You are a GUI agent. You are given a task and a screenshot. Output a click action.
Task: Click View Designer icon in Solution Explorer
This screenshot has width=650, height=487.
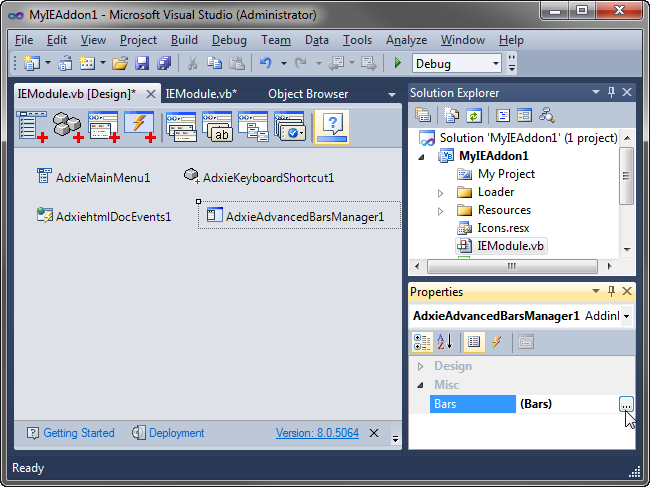point(524,115)
